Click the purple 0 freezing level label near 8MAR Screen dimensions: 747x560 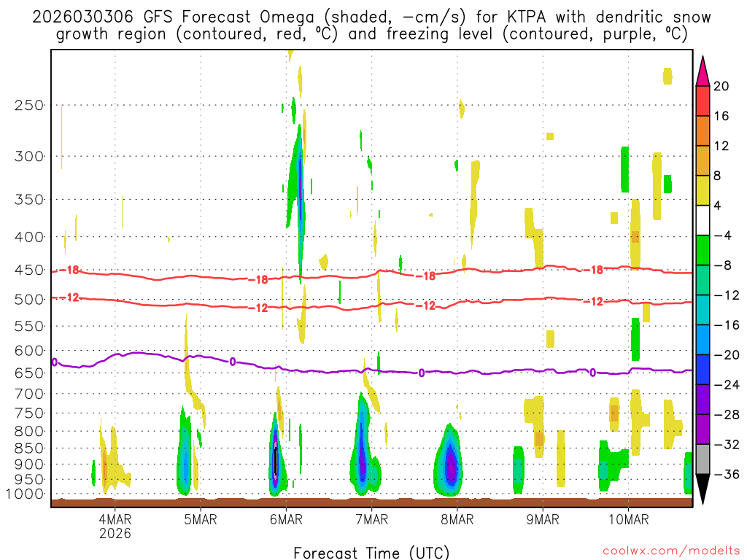422,373
